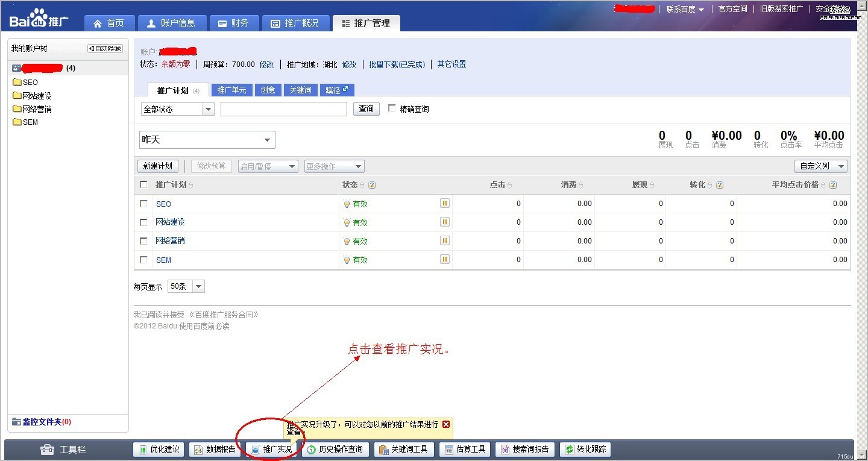The image size is (868, 461).
Task: Open the 更多操作 dropdown
Action: [334, 166]
